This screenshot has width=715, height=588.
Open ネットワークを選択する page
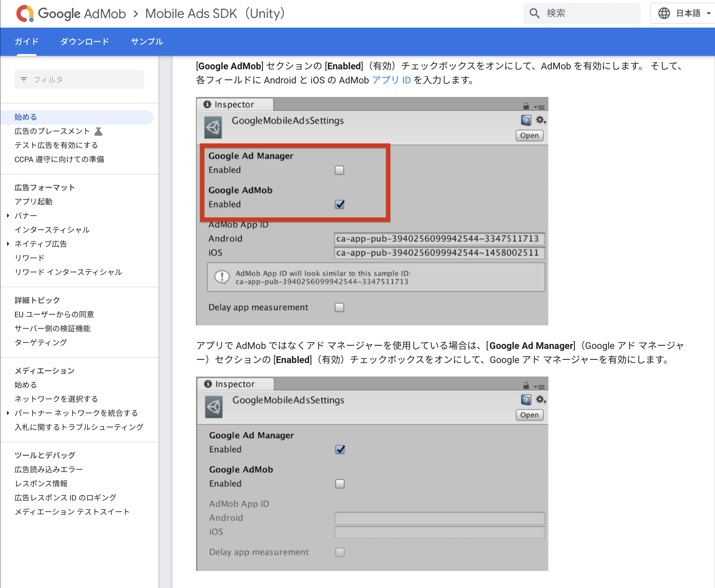[x=56, y=399]
